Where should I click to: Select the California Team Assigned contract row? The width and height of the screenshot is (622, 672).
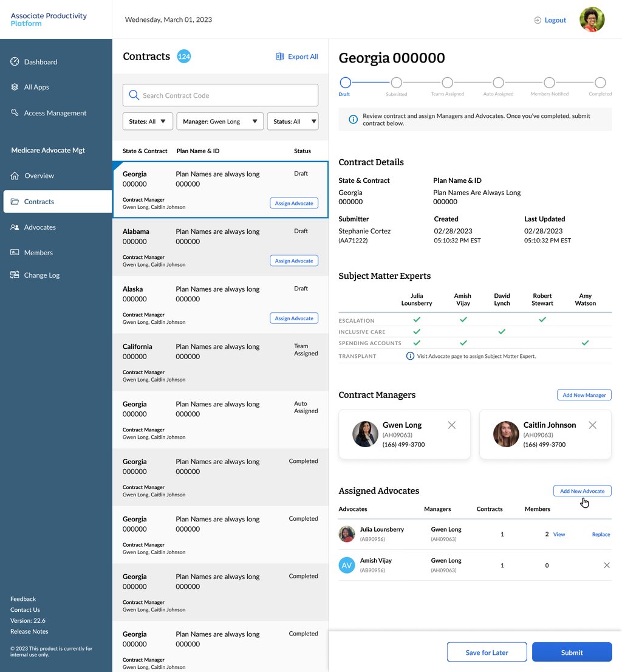(x=220, y=362)
